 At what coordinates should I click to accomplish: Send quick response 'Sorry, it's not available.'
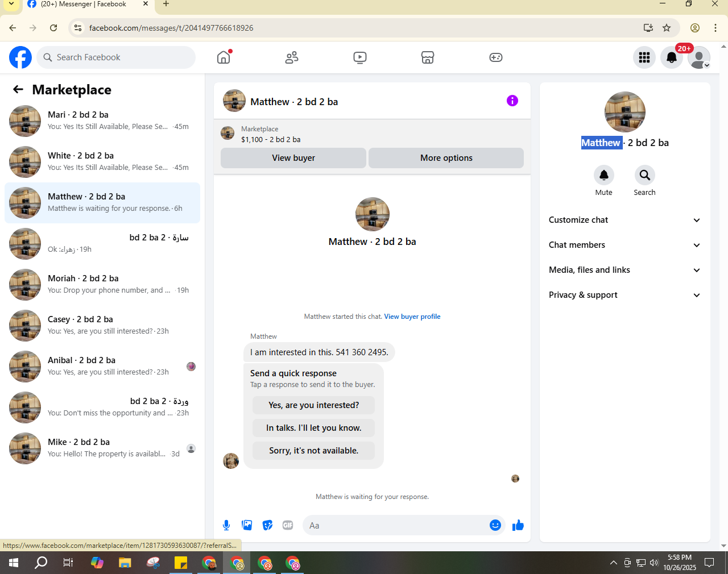coord(314,451)
